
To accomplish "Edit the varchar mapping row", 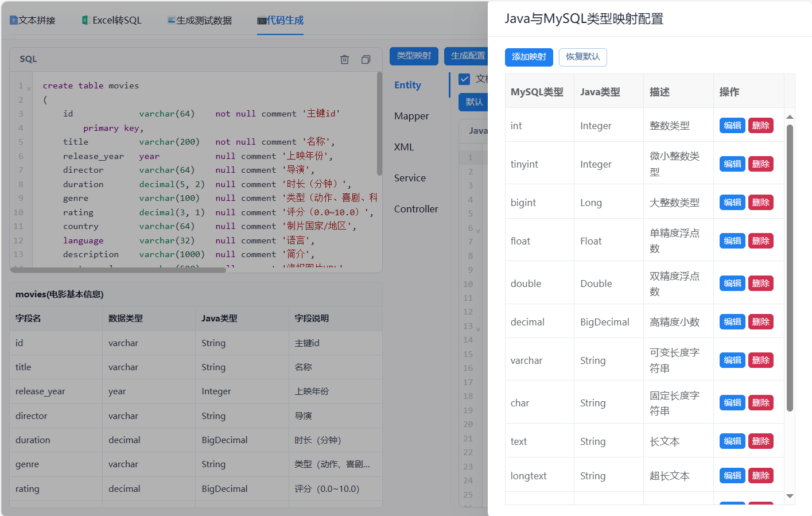I will tap(732, 360).
